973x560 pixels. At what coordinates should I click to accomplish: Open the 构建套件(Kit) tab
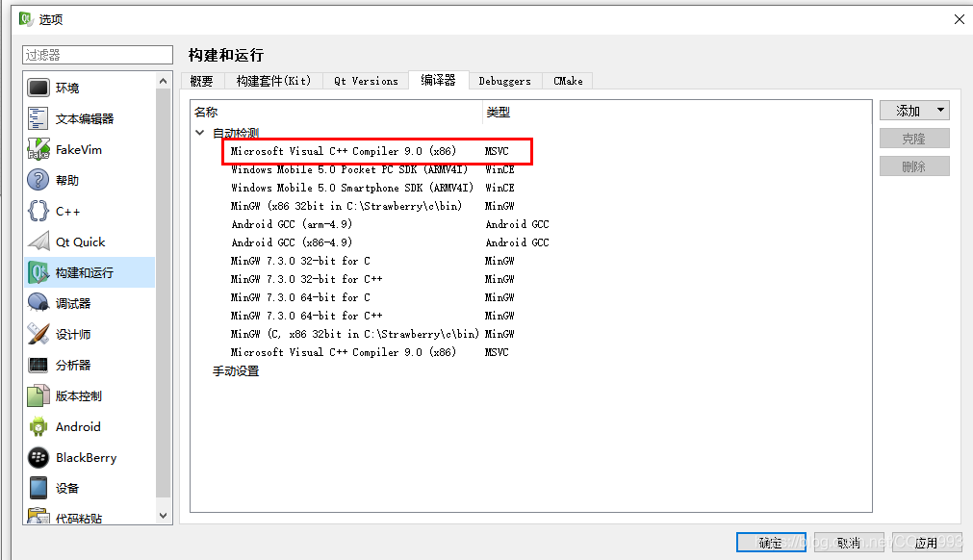click(273, 81)
